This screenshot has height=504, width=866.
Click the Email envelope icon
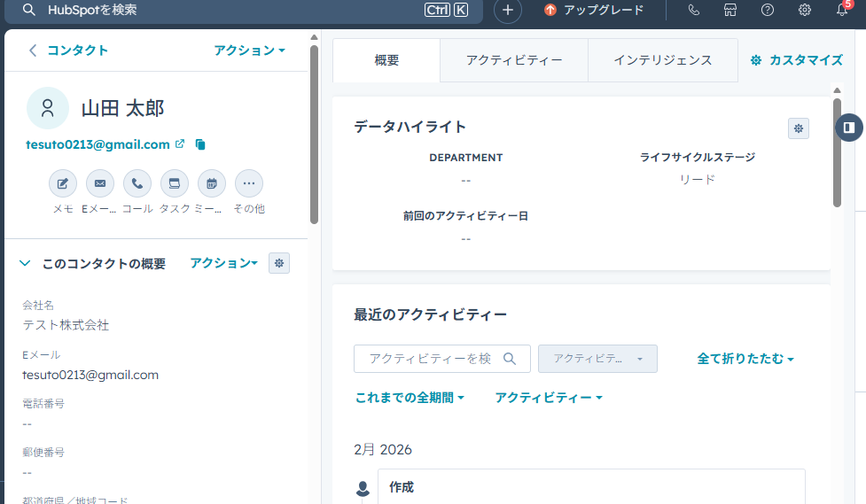pyautogui.click(x=99, y=183)
